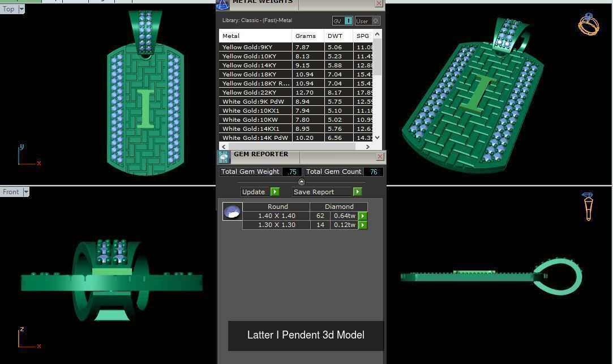
Task: Click the 12.70 grams cell for 22KY
Action: tap(308, 92)
